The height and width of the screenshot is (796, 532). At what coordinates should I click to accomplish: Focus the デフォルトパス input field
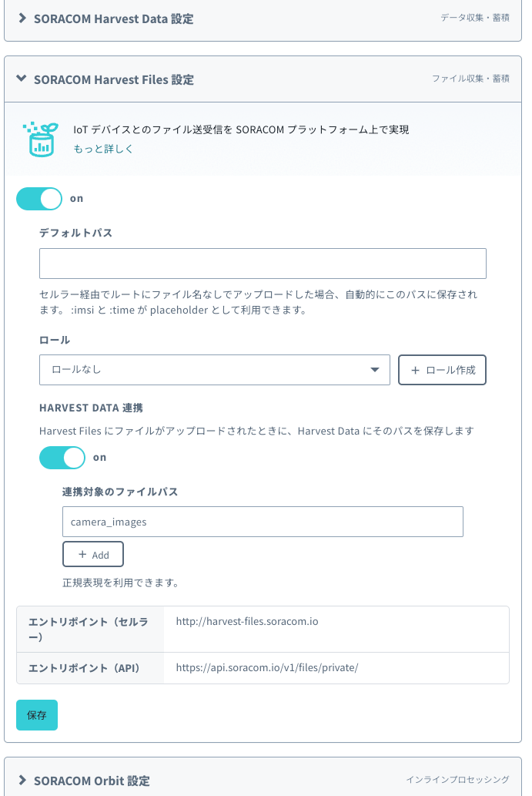263,264
